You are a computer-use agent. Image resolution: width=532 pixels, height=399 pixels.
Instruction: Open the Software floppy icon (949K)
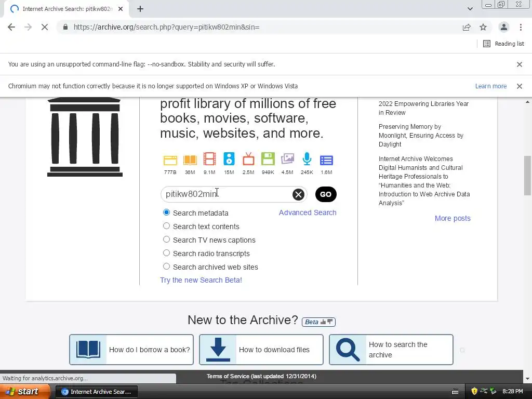point(268,159)
